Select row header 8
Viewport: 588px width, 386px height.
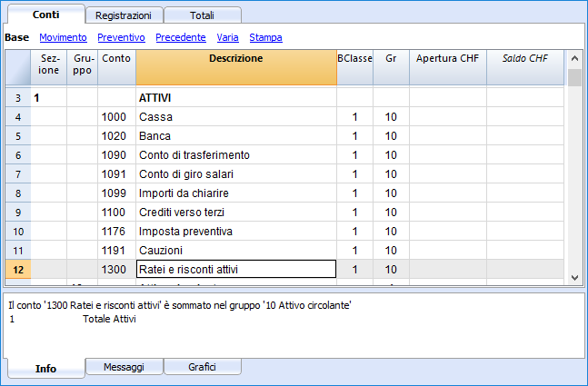click(x=17, y=193)
